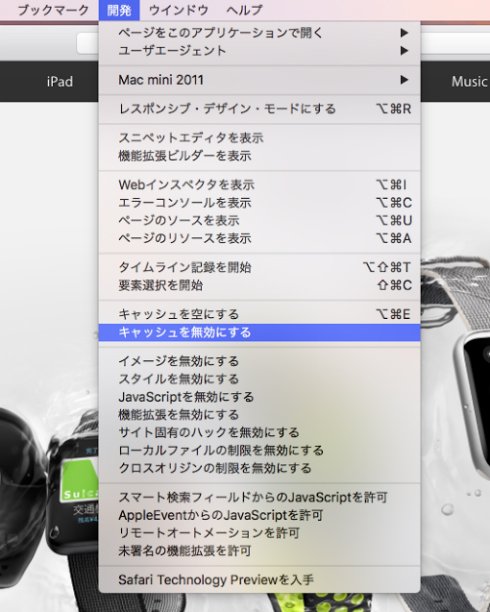
Task: Click the 開発 menu title
Action: (x=119, y=10)
